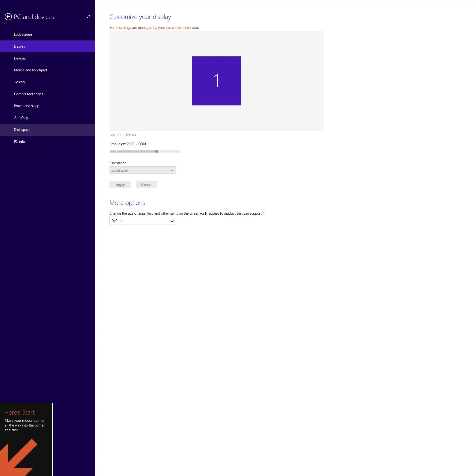Show the PC info page
The image size is (476, 476).
point(20,141)
